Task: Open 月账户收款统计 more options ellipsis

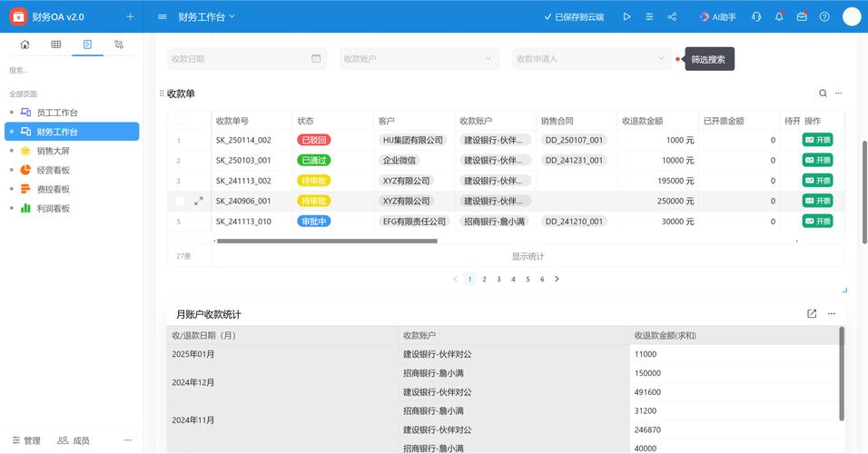Action: click(x=832, y=314)
